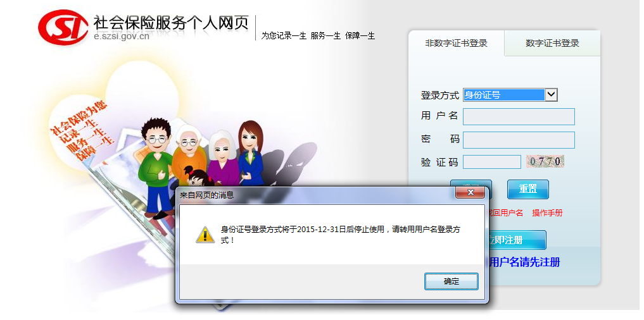The height and width of the screenshot is (320, 644).
Task: Switch to the 数字证书登录 tab
Action: tap(552, 43)
